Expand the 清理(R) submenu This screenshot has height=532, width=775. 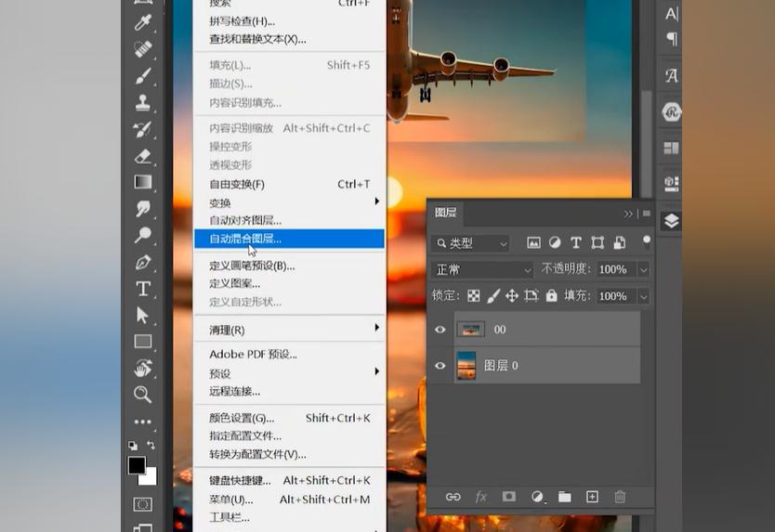coord(289,330)
